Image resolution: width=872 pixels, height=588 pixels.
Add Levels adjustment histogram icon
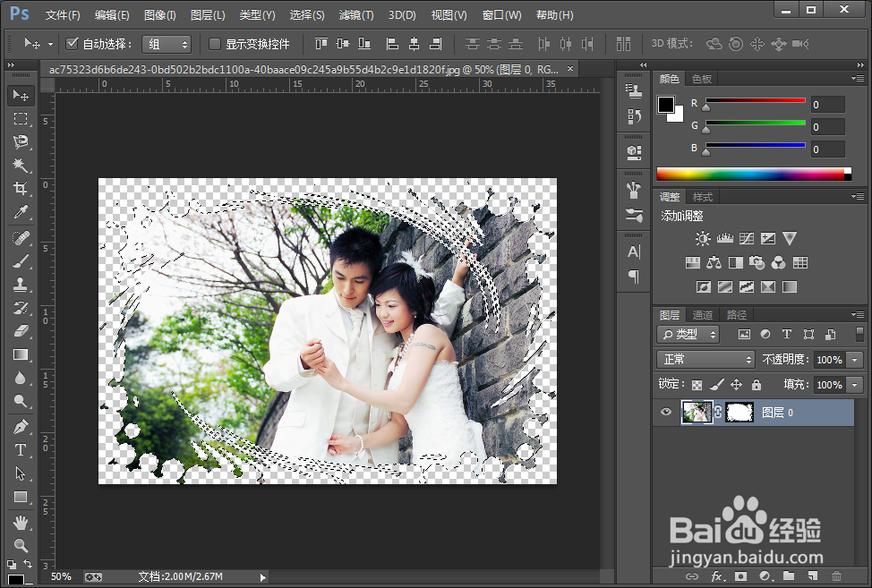[724, 239]
